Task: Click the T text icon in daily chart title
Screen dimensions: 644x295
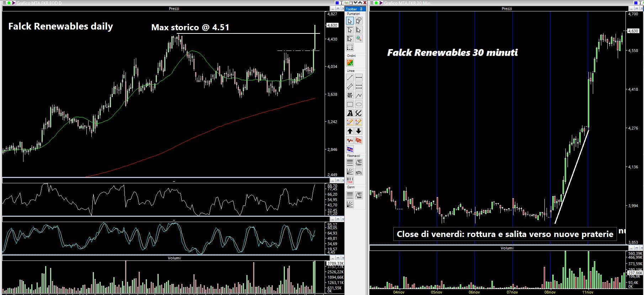Action: click(342, 3)
